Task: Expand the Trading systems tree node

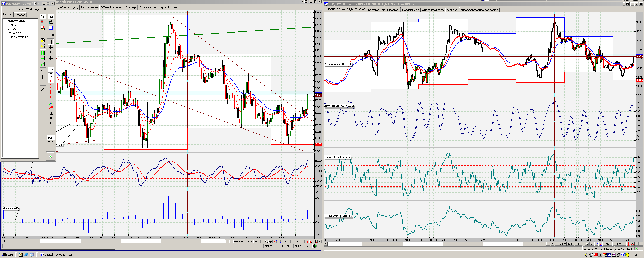Action: [x=5, y=37]
